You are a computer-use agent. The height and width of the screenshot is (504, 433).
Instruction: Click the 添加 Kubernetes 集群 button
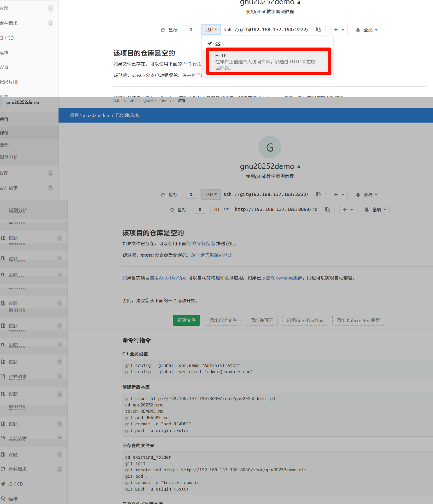pyautogui.click(x=358, y=320)
